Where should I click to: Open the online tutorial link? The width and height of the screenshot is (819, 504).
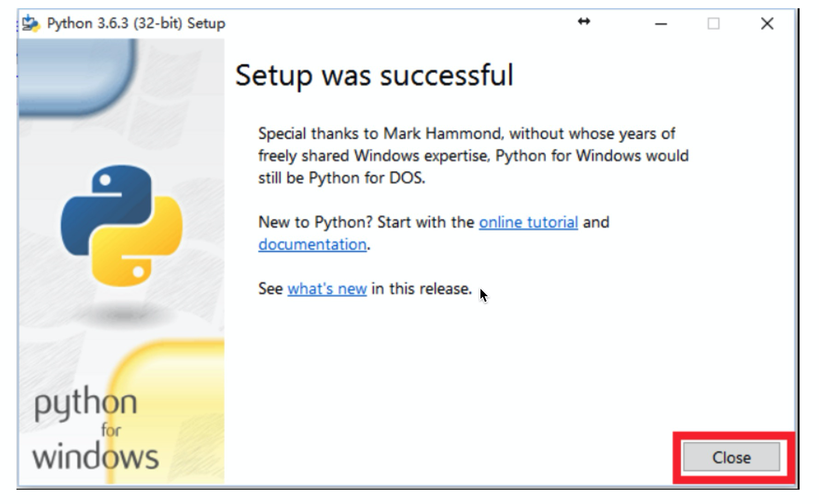tap(527, 223)
